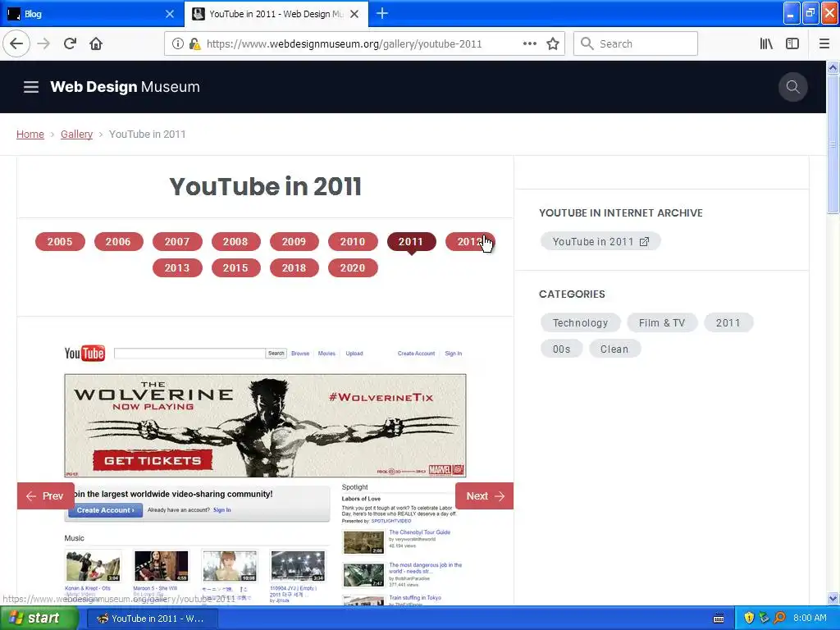
Task: Open the site information icon in address bar
Action: pyautogui.click(x=178, y=44)
